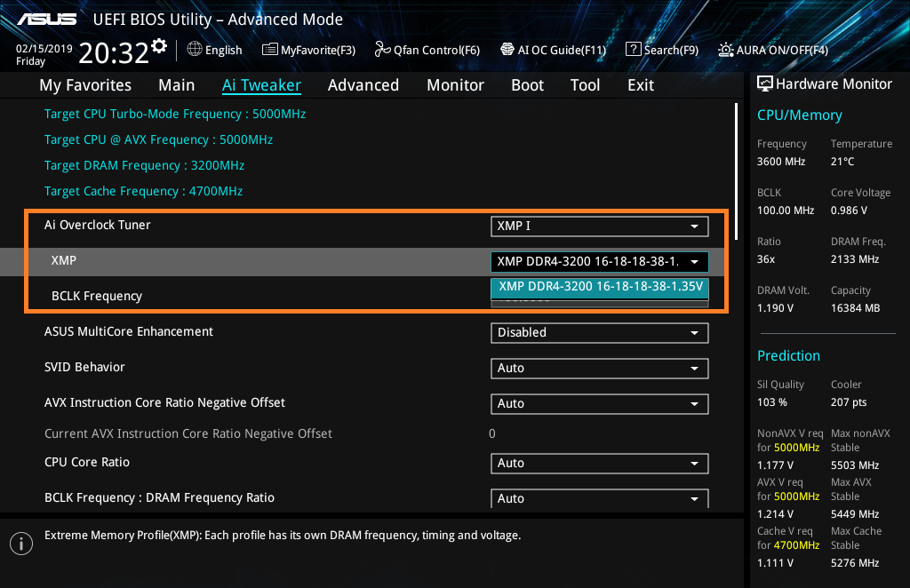The height and width of the screenshot is (588, 910).
Task: Click the AURA ON/OFF light icon
Action: point(725,50)
